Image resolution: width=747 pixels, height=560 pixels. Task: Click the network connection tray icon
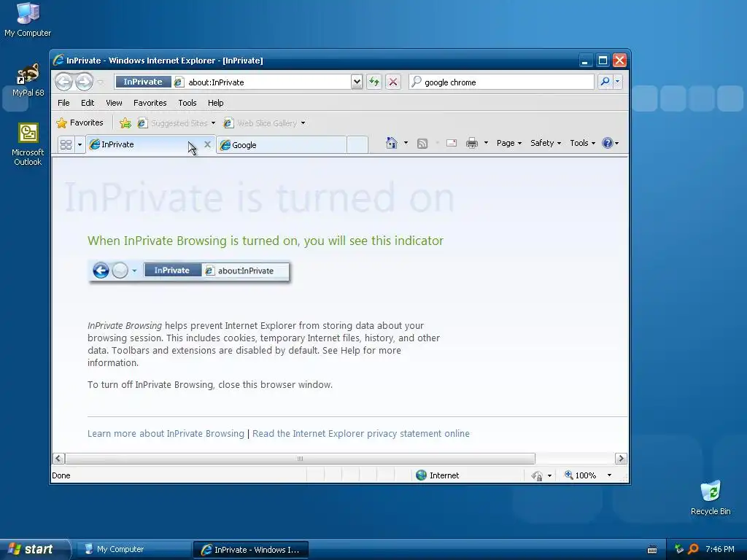[x=679, y=549]
